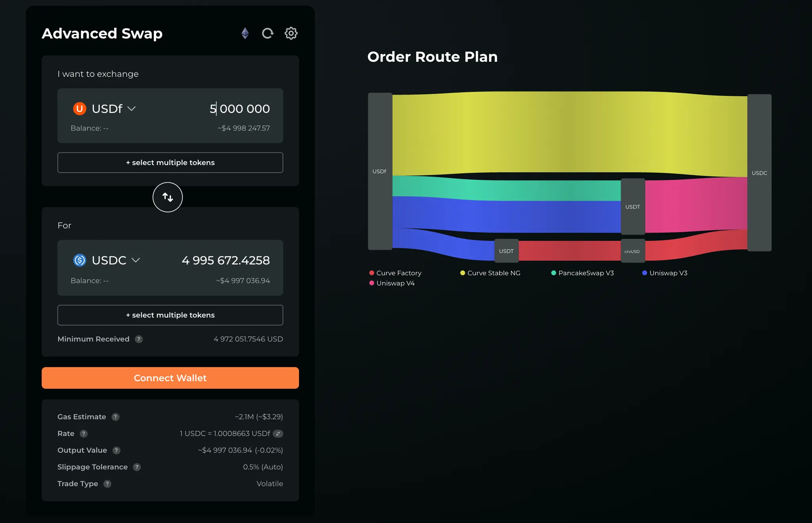Click the 0.5% (Auto) slippage value
Screen dimensions: 812x523
(x=263, y=467)
